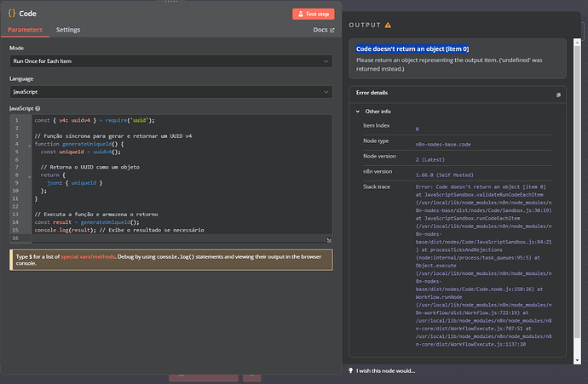This screenshot has width=588, height=384.
Task: Click the output warning triangle icon
Action: point(389,25)
